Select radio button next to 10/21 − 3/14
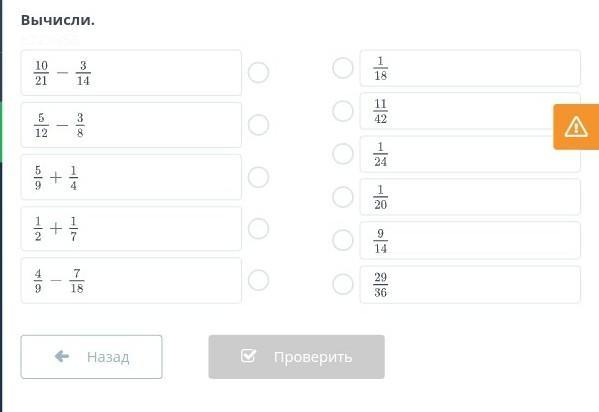 pos(259,72)
